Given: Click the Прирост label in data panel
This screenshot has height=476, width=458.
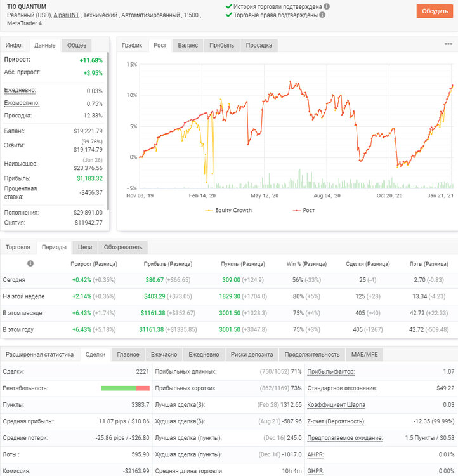Looking at the screenshot, I should coord(17,60).
